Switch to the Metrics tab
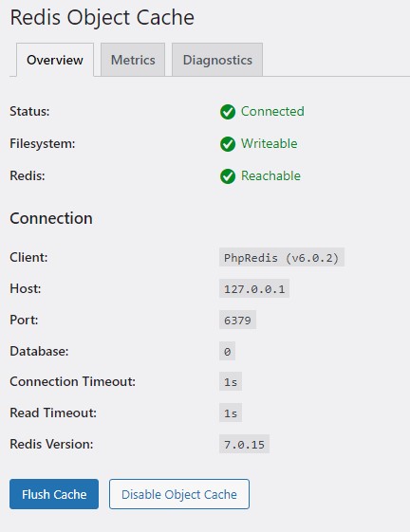The image size is (410, 532). pyautogui.click(x=133, y=60)
